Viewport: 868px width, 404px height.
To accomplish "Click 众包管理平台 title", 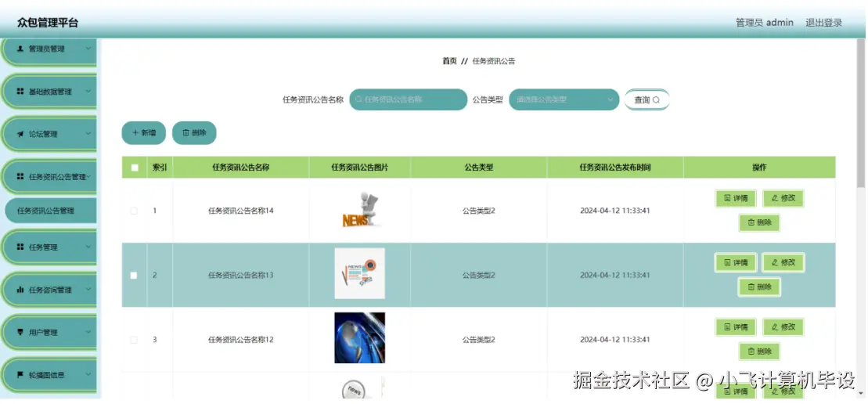I will pyautogui.click(x=48, y=23).
